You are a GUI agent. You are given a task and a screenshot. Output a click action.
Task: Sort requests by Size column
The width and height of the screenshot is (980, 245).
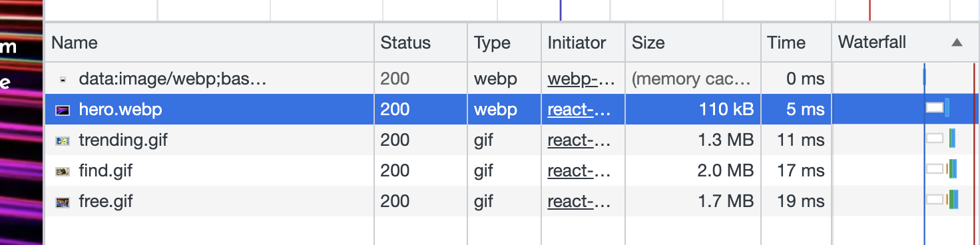[x=648, y=43]
